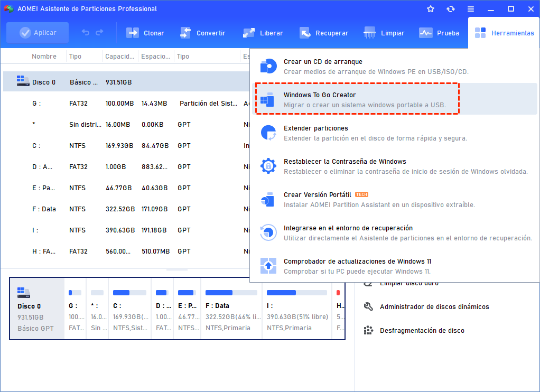Select E: partition block in disk map
The image size is (540, 392).
(188, 309)
